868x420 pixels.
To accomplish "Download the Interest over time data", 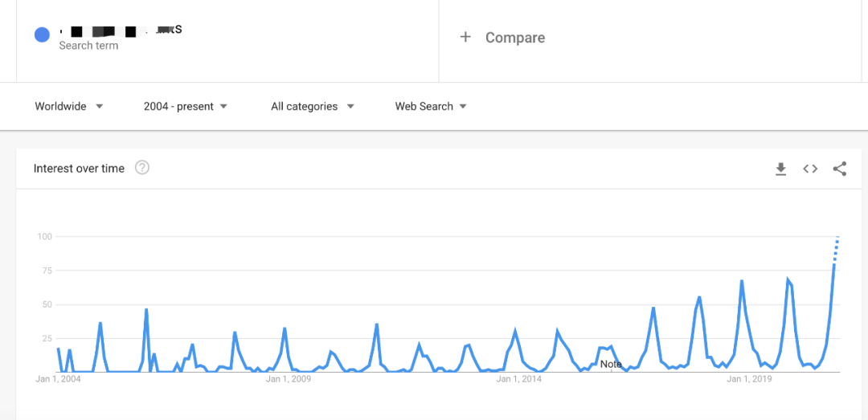I will click(780, 169).
